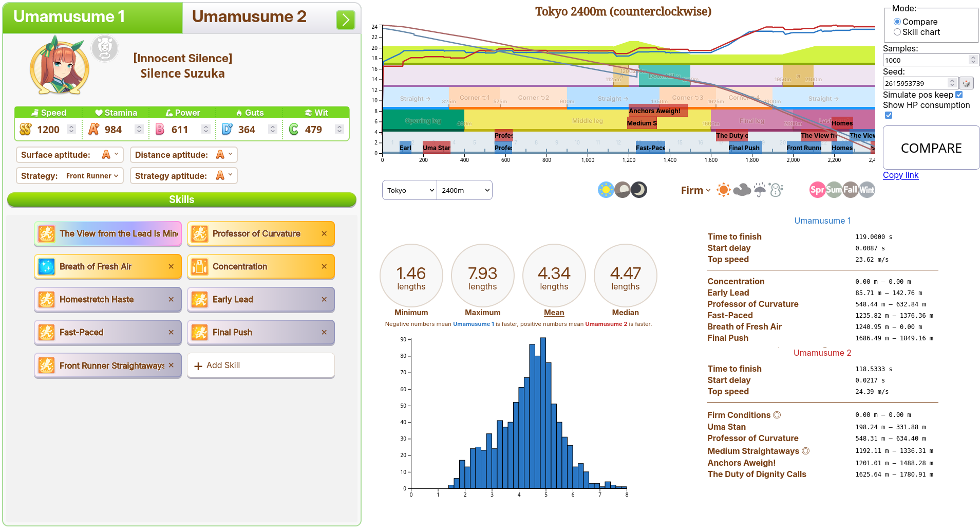Open Distance aptitude dropdown
The height and width of the screenshot is (529, 980).
(183, 155)
